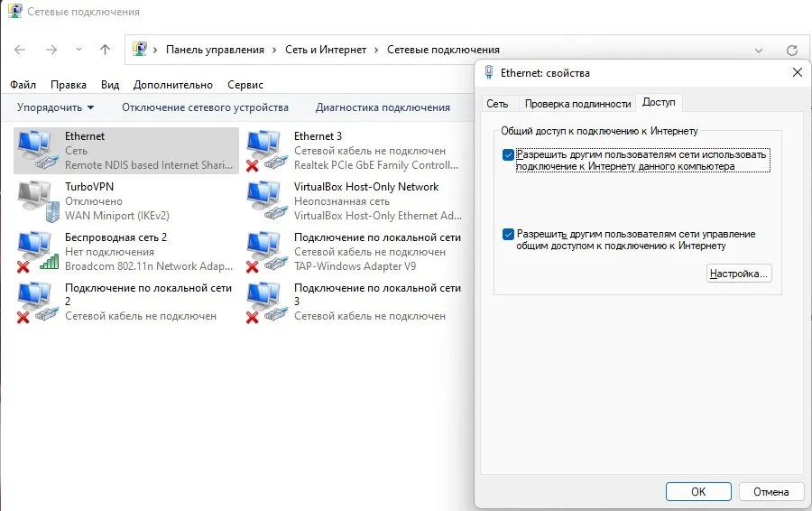Navigate to Сеть и Интернет breadcrumb

(326, 50)
